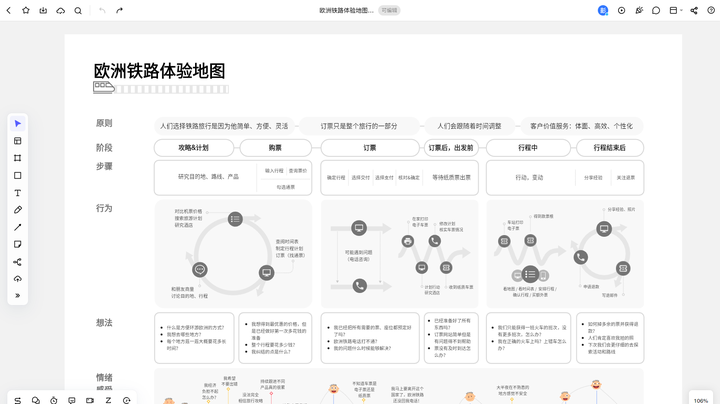Go back using the left arrow

pos(9,10)
